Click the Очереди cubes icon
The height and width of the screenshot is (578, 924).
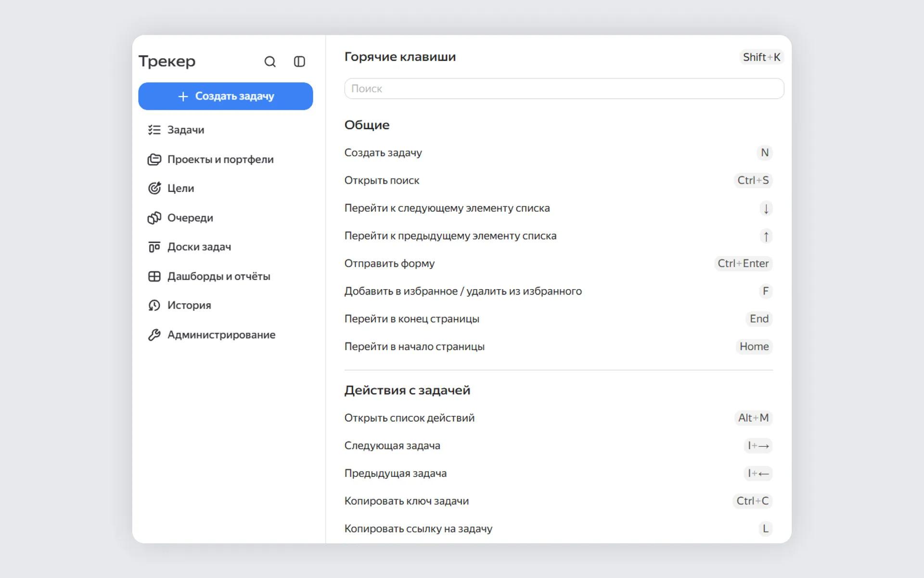154,218
